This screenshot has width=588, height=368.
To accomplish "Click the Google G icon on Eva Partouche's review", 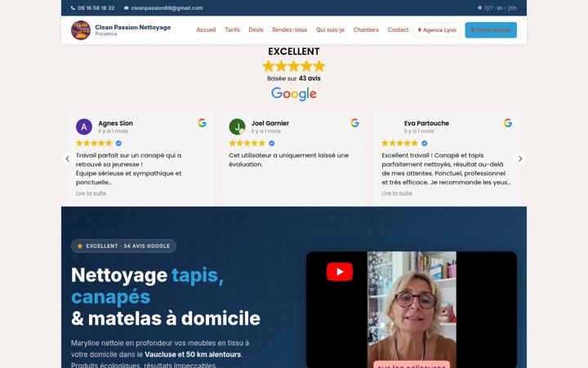I will click(x=508, y=123).
